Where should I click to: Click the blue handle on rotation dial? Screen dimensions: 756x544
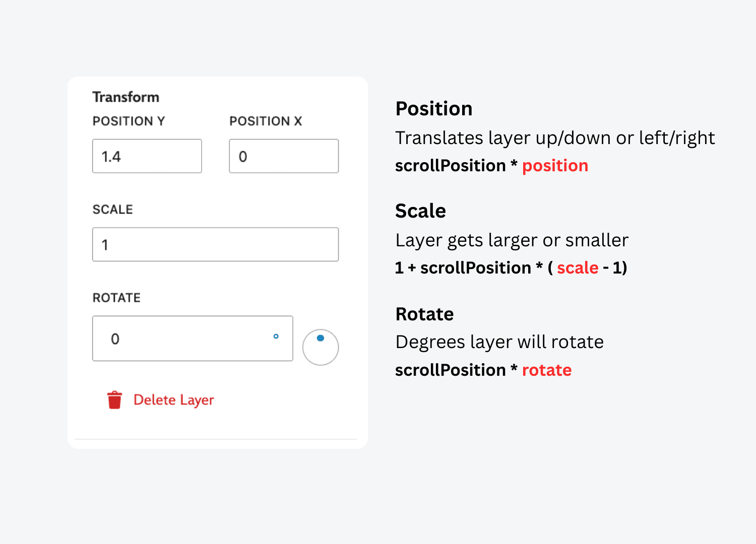[x=321, y=338]
